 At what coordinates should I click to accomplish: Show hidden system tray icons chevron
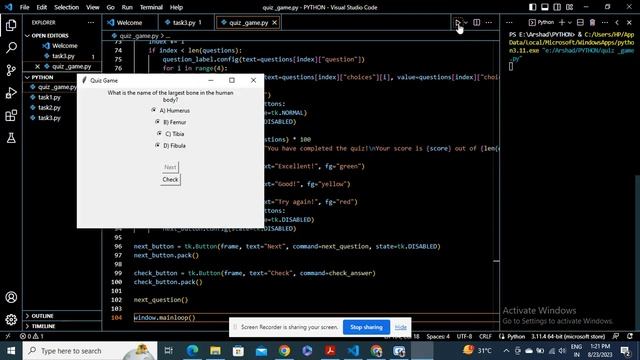click(506, 351)
